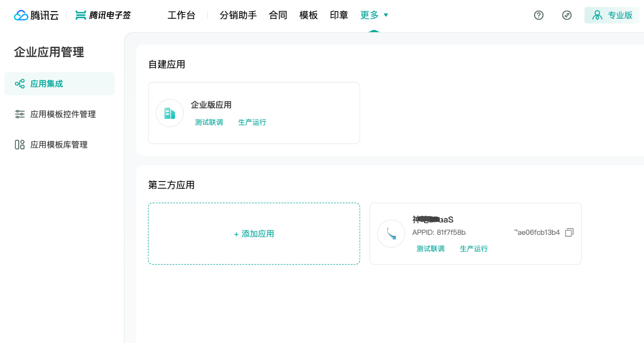Click the 应用模板库管理 sidebar icon
Viewport: 644px width, 343px height.
19,144
